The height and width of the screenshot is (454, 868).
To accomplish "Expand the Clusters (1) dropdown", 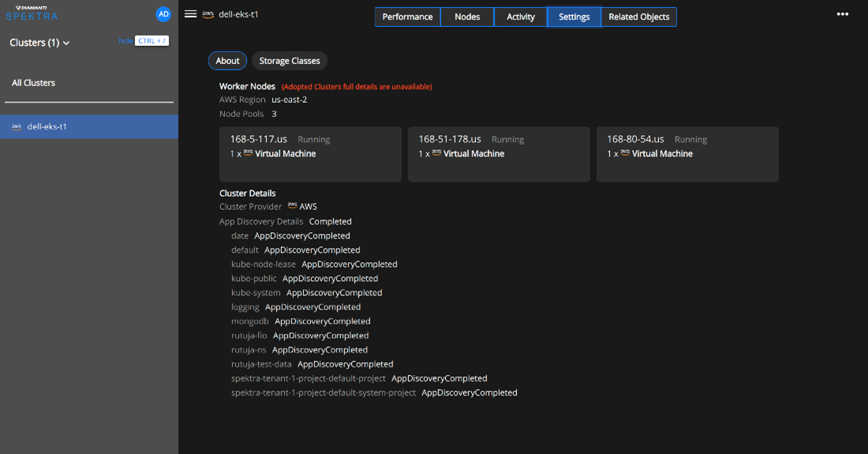I will click(x=39, y=43).
